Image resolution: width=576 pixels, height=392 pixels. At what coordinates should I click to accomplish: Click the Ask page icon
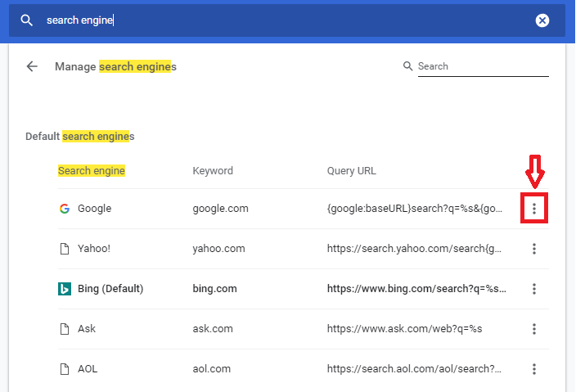point(65,329)
